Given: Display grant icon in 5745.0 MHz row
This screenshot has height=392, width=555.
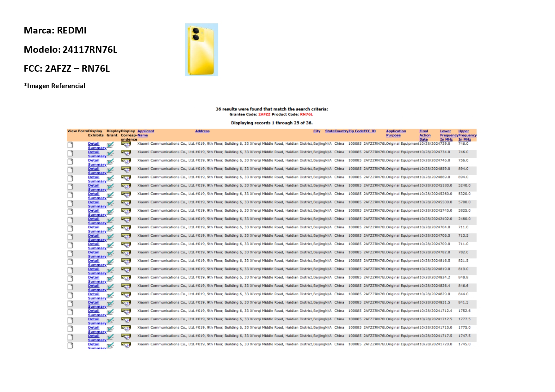Looking at the screenshot, I should click(110, 212).
